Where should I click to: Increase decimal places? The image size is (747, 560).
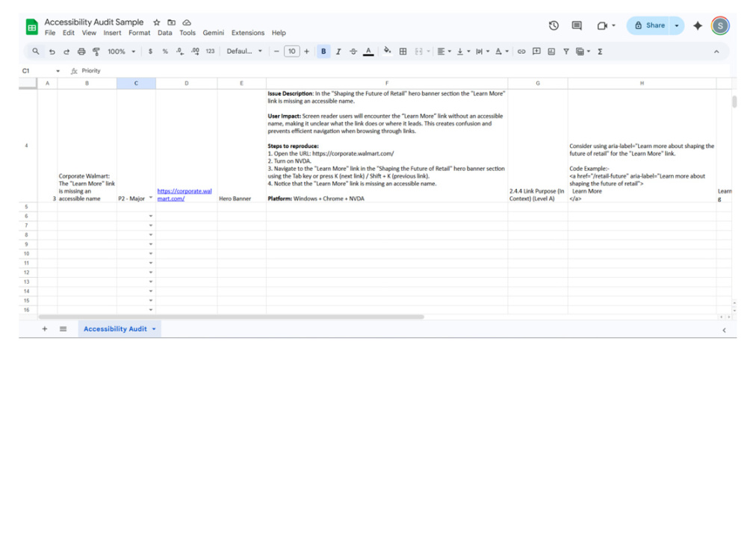point(195,52)
